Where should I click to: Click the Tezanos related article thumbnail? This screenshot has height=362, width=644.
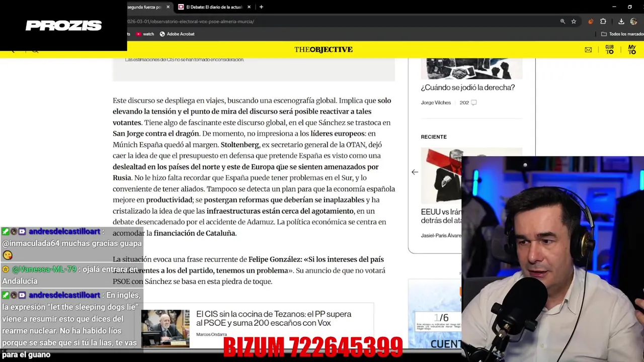coord(165,328)
